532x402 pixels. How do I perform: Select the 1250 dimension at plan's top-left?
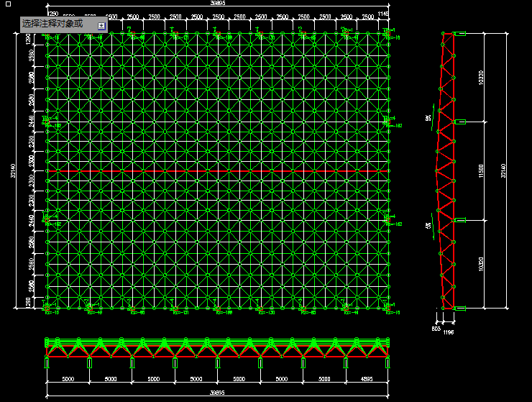[x=53, y=14]
